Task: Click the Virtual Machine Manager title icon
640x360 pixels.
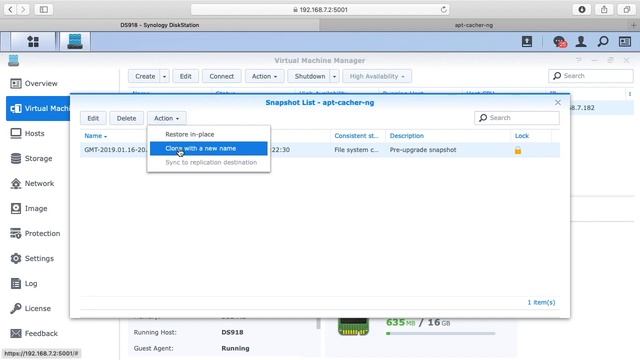Action: tap(13, 60)
